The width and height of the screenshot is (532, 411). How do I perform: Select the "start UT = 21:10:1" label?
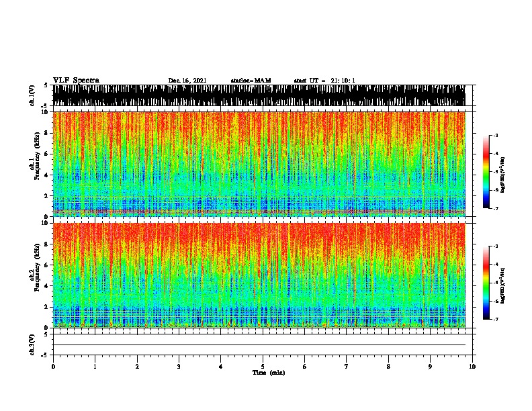[324, 81]
